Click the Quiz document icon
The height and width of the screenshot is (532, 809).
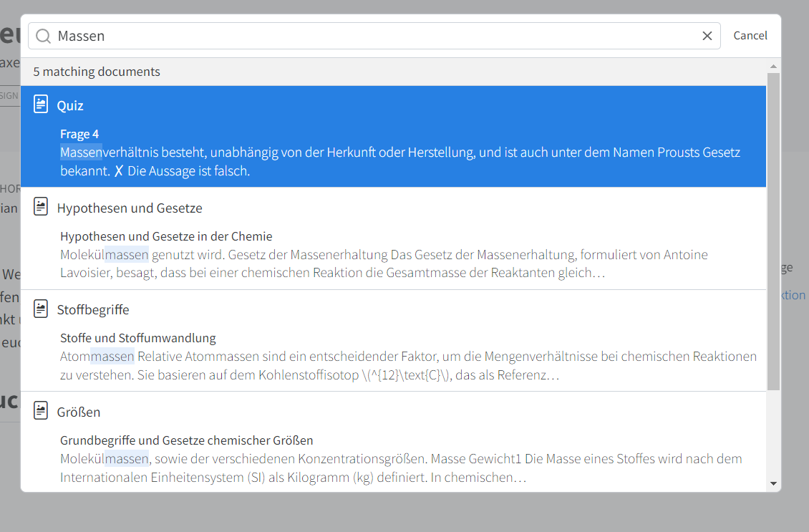(42, 105)
